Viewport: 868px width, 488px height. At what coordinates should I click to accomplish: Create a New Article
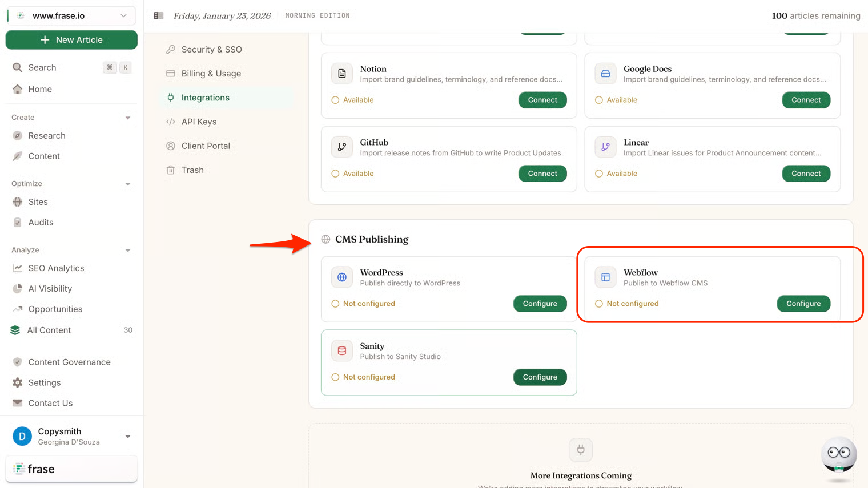[71, 40]
